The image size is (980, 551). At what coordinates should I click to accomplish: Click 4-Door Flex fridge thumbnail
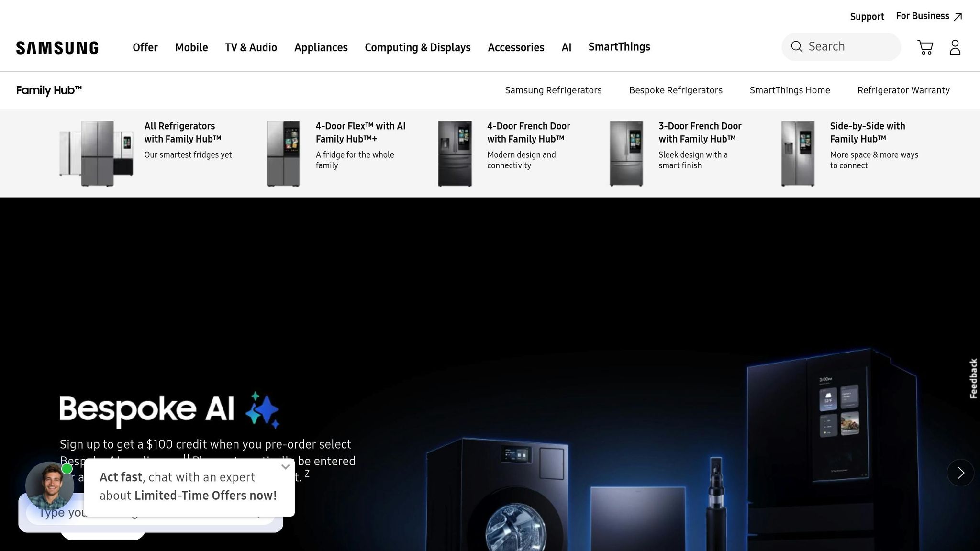pyautogui.click(x=283, y=153)
